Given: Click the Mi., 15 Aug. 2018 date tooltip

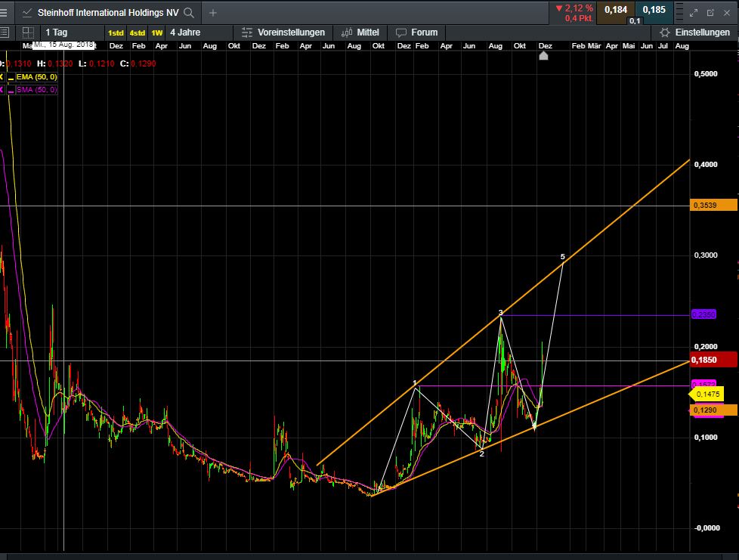Looking at the screenshot, I should pos(63,45).
